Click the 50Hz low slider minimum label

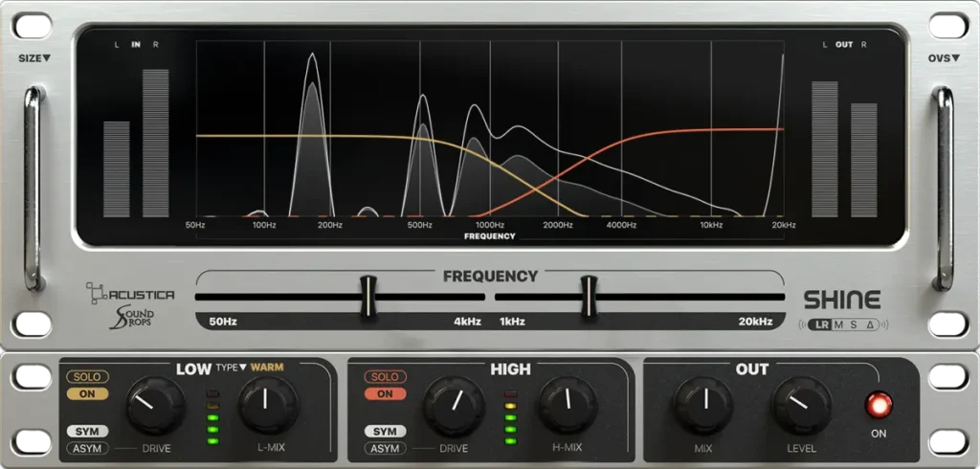point(223,322)
